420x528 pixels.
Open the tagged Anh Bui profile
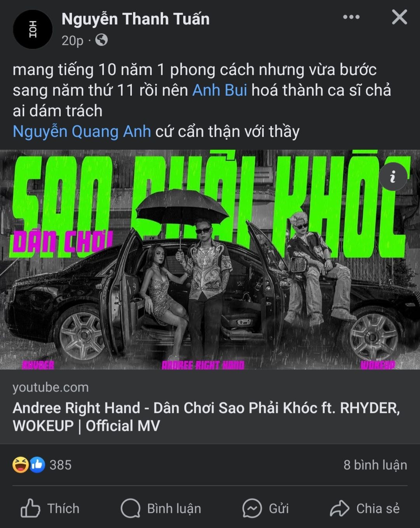(220, 90)
